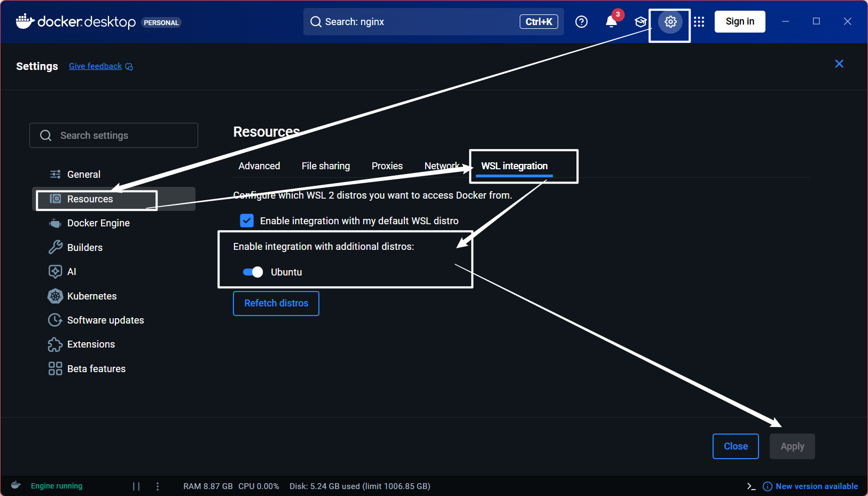
Task: Pause the Docker engine in status bar
Action: tap(136, 486)
